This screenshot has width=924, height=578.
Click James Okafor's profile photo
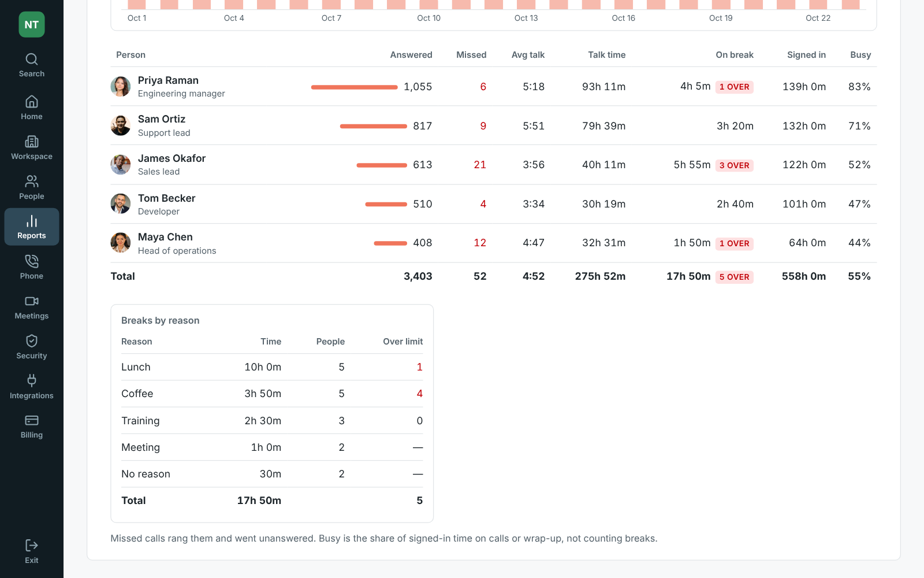pos(121,165)
